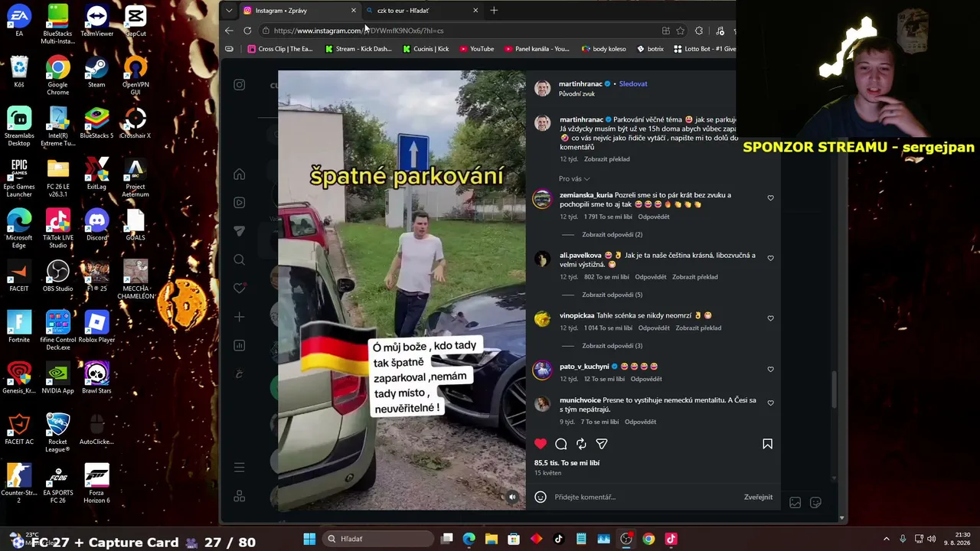Screen dimensions: 980x551
Task: Open Instagram Home from the sidebar
Action: click(x=240, y=174)
